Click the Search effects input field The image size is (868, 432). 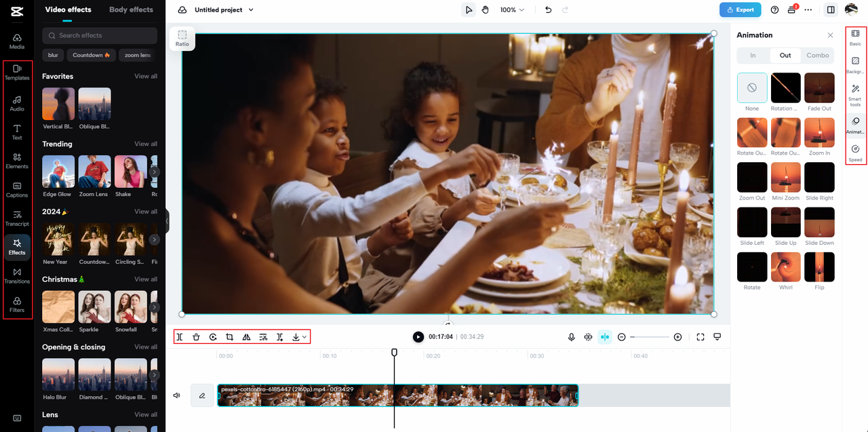point(100,35)
